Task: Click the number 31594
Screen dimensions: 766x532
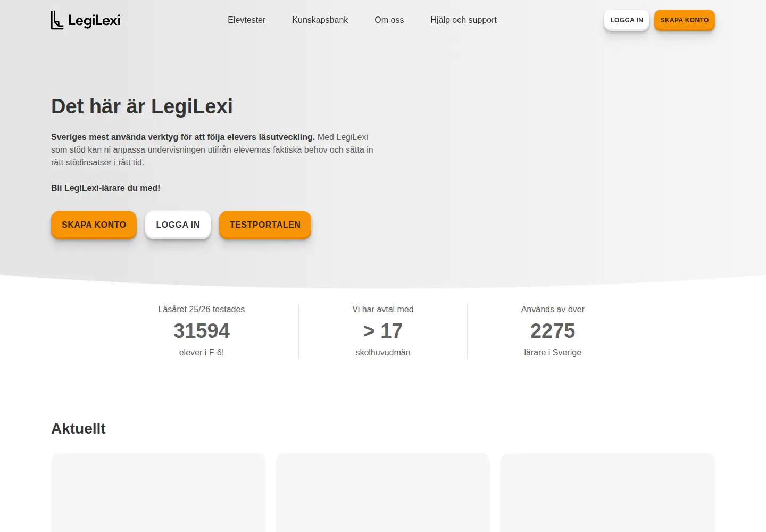Action: [x=202, y=331]
